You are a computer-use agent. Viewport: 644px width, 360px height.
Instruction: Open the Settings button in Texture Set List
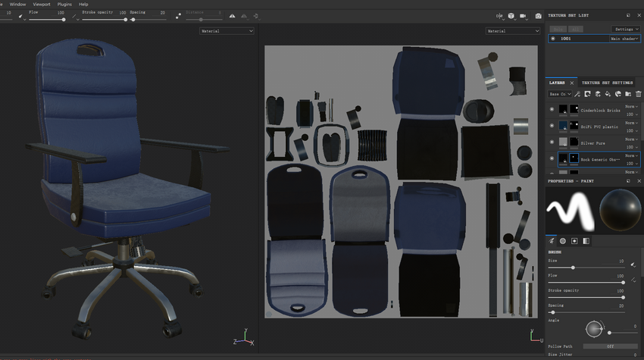click(626, 29)
